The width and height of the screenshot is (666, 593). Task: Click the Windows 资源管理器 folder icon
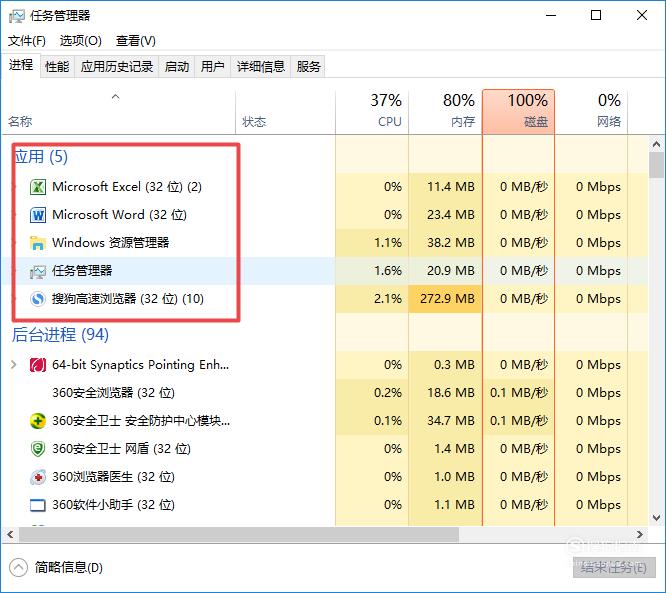point(38,243)
